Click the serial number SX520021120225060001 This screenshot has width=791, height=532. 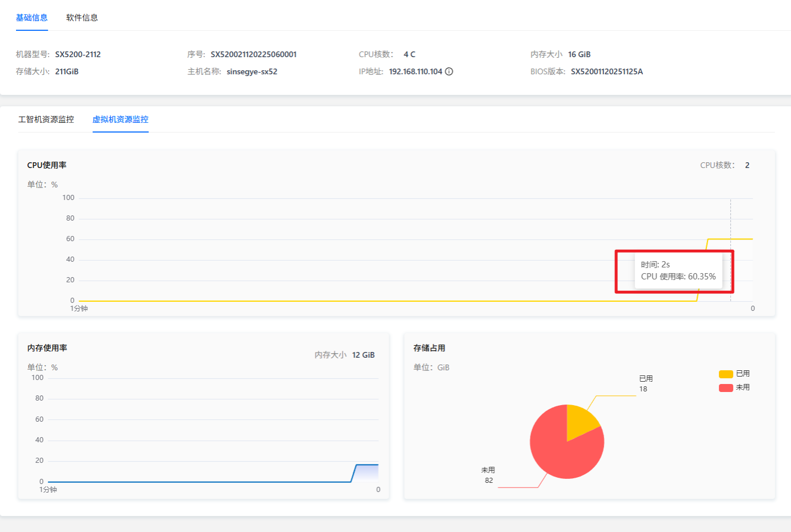tap(253, 54)
